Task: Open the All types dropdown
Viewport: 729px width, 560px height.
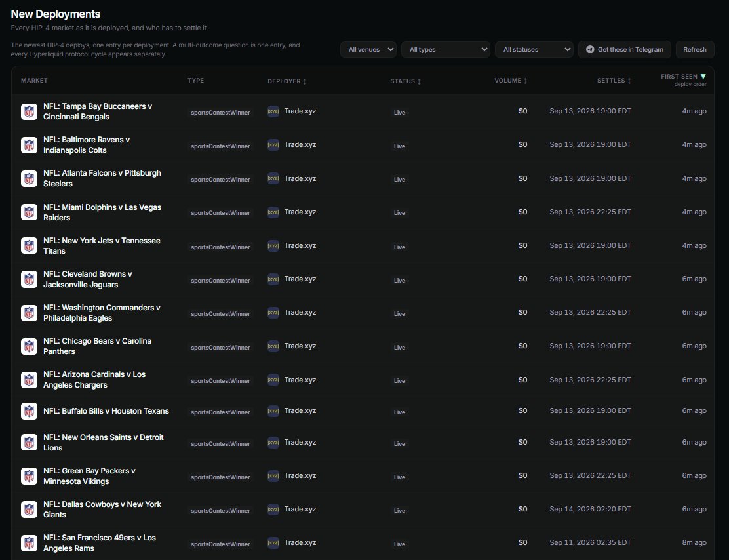Action: (x=445, y=49)
